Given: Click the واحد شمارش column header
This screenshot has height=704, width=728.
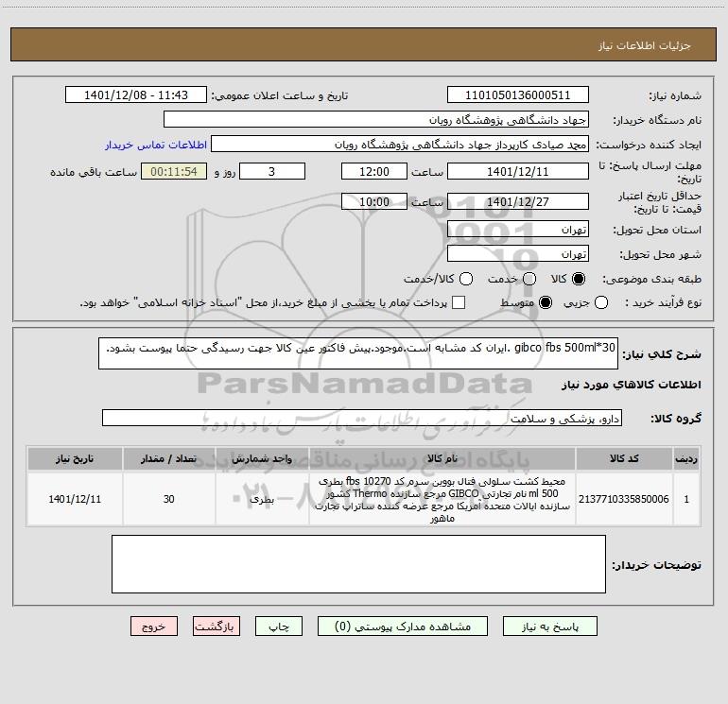Looking at the screenshot, I should [x=262, y=459].
